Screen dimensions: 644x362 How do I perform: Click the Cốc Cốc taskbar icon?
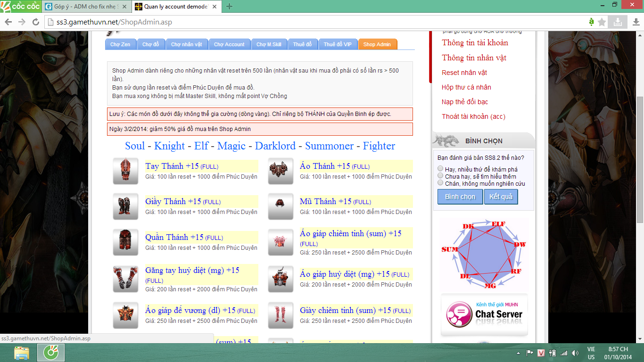[x=51, y=353]
